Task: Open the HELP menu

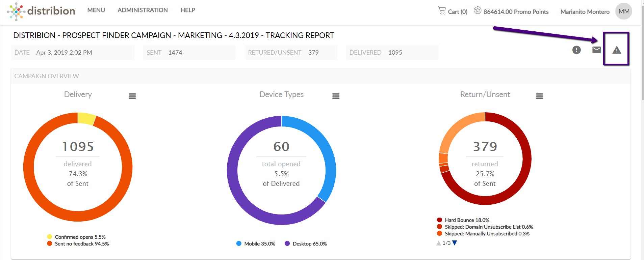Action: coord(188,10)
